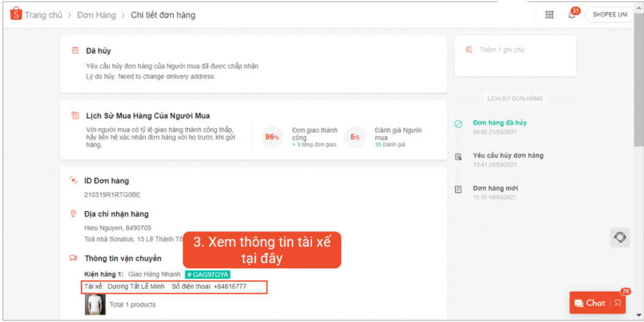Click the new order history icon
The image size is (644, 322).
[x=458, y=190]
